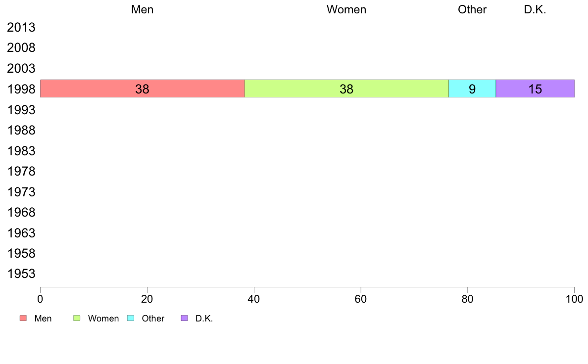Click the Women column header at top
The height and width of the screenshot is (364, 588).
(x=346, y=9)
